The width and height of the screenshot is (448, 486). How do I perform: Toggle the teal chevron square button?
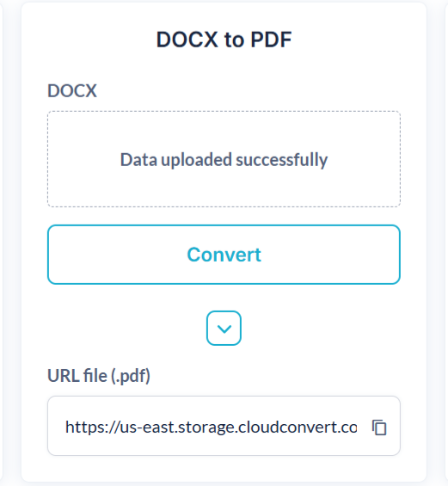click(x=224, y=329)
